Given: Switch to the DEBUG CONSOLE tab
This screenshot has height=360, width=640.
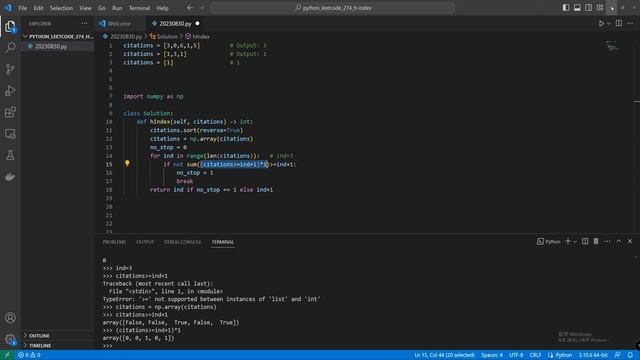Looking at the screenshot, I should point(182,242).
